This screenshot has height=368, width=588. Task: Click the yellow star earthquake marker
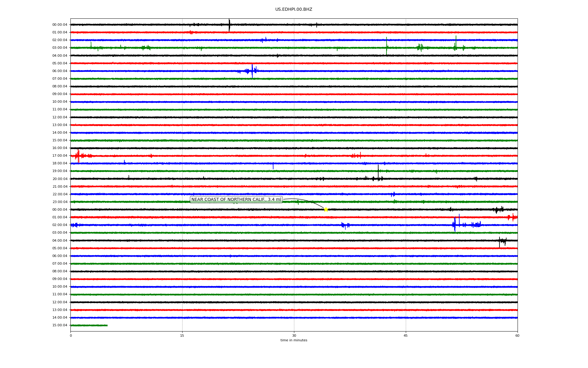tap(326, 209)
